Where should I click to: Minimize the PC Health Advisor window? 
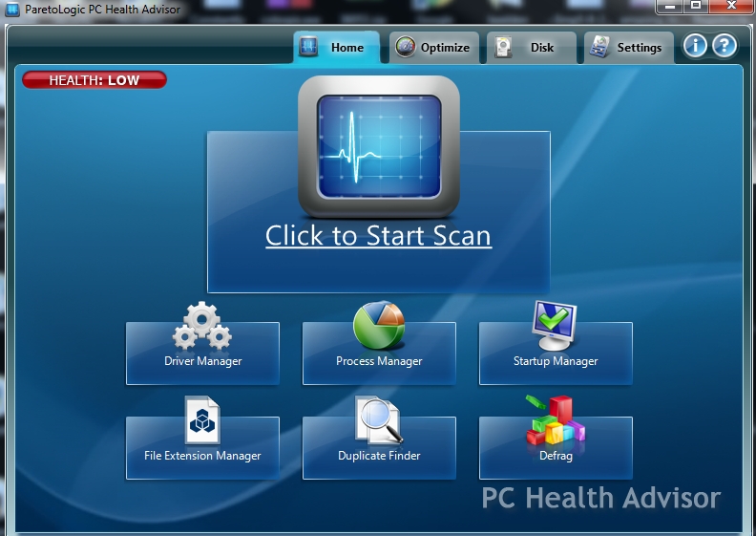click(x=671, y=6)
